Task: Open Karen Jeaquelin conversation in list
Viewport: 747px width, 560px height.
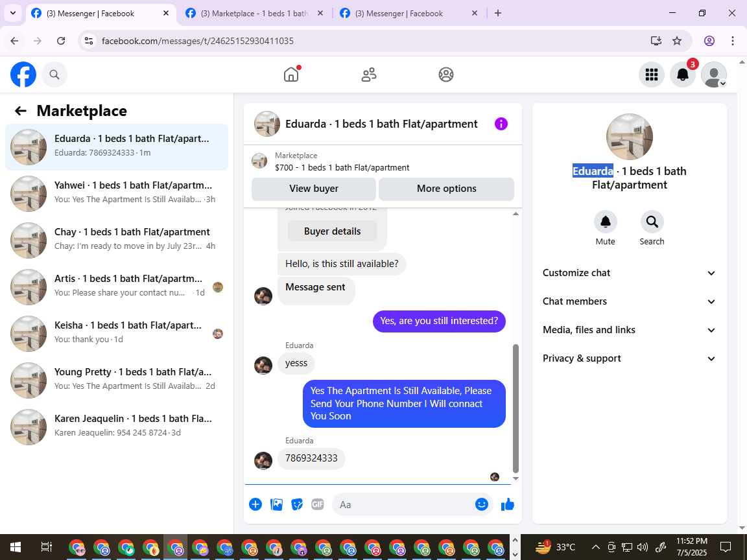Action: 117,427
